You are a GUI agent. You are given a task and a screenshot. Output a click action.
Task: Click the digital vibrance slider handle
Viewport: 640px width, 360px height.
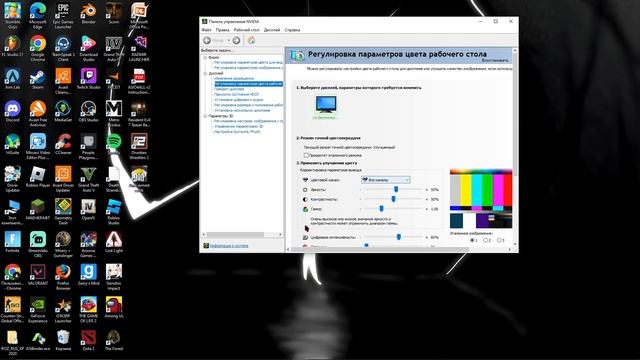click(398, 237)
